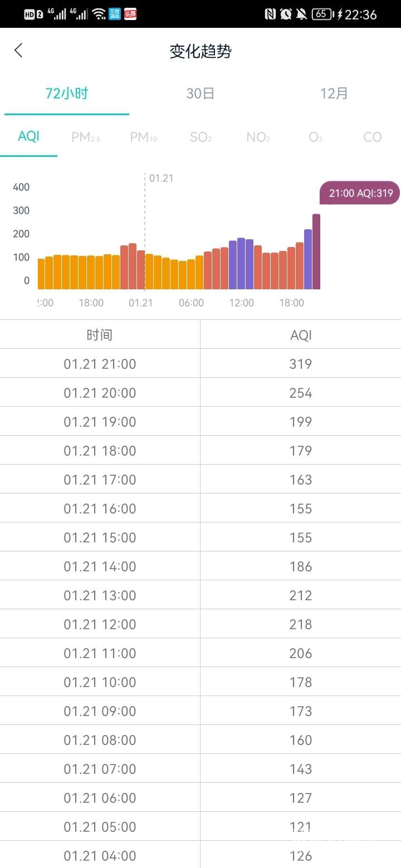Switch to the 30日 tab
The image size is (401, 868).
pyautogui.click(x=200, y=93)
